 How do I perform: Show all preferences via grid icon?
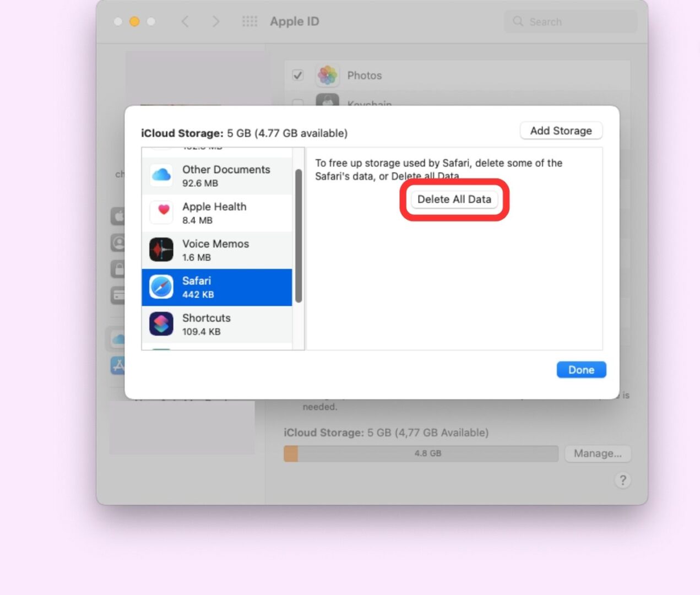pyautogui.click(x=249, y=21)
